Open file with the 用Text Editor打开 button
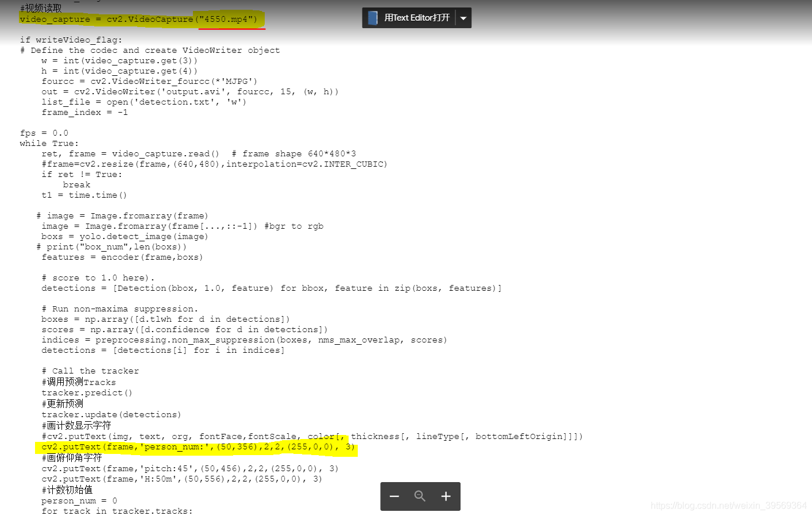 click(416, 18)
